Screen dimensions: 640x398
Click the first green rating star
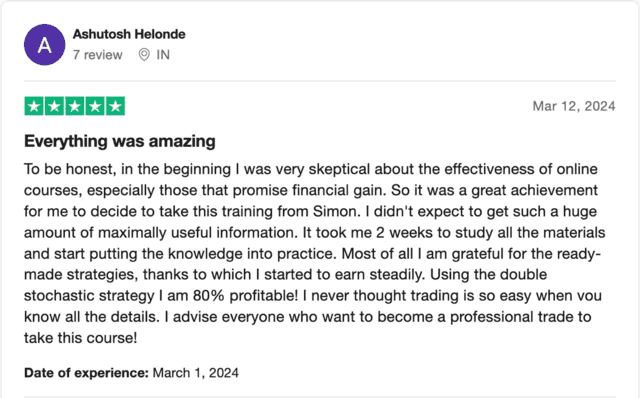click(34, 106)
